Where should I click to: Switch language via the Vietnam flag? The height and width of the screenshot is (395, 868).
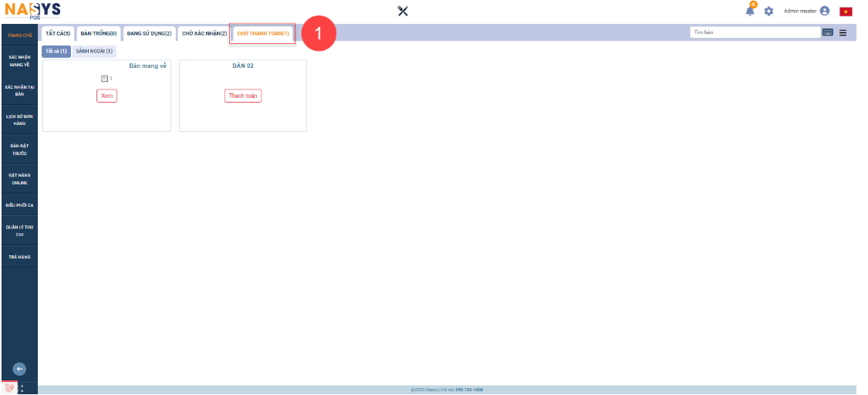pyautogui.click(x=846, y=12)
